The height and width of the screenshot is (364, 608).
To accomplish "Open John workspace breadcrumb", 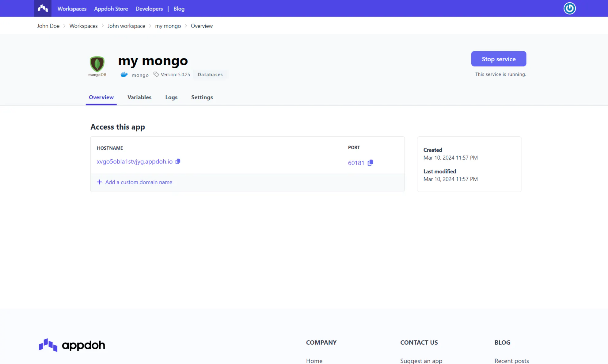I will coord(126,26).
